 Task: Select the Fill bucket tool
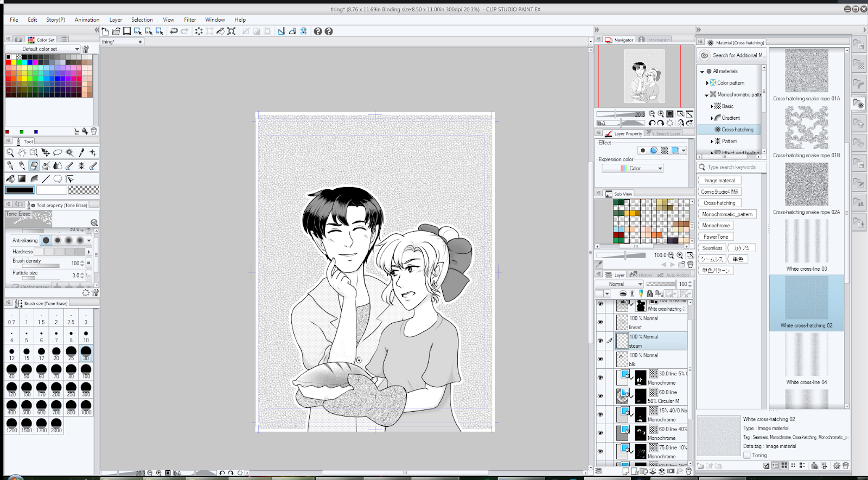pos(10,178)
